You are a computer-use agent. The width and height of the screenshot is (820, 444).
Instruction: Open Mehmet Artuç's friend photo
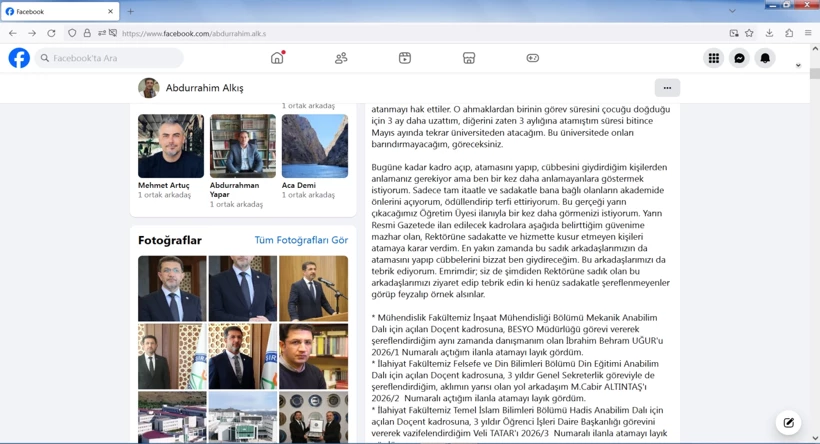click(171, 146)
